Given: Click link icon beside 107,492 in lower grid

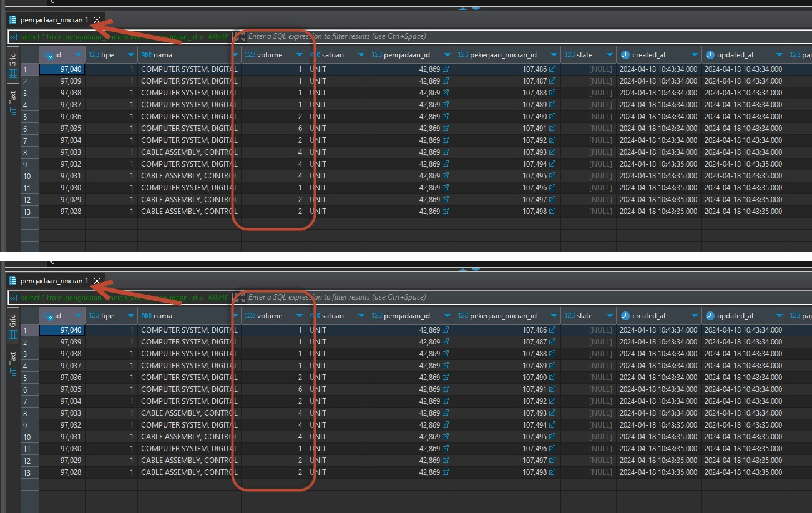Looking at the screenshot, I should point(552,401).
